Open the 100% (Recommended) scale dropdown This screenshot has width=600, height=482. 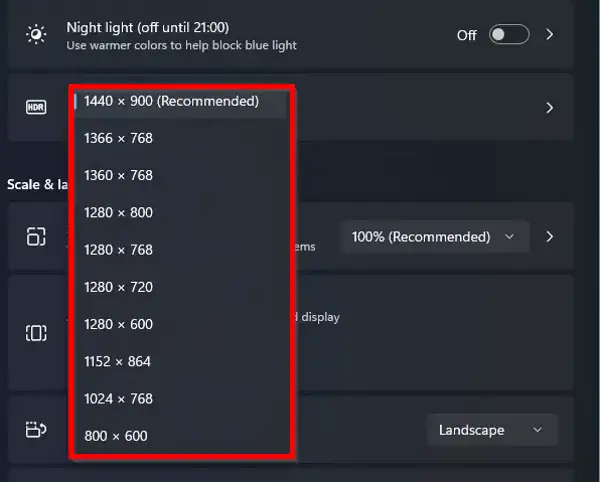click(x=435, y=237)
